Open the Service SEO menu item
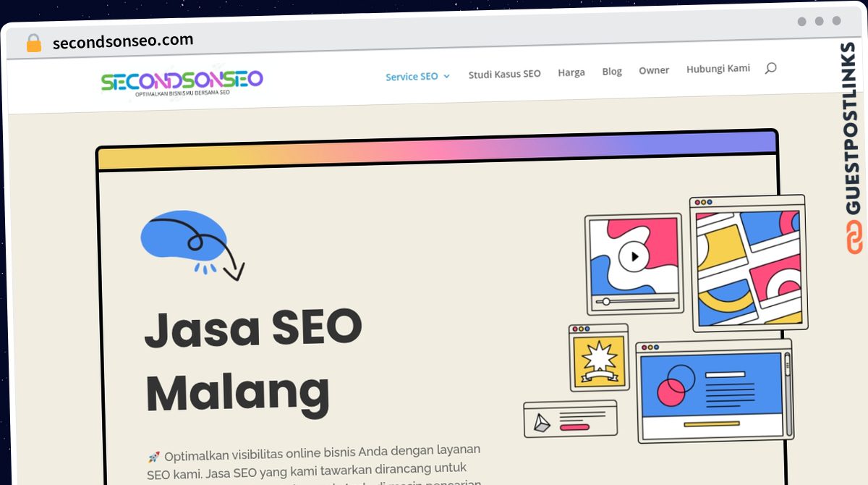This screenshot has height=485, width=868. [412, 76]
